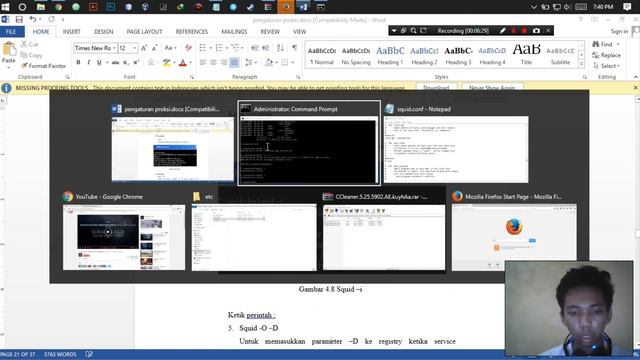The image size is (640, 360).
Task: Click the pen annotate icon on recording bar
Action: pyautogui.click(x=503, y=31)
